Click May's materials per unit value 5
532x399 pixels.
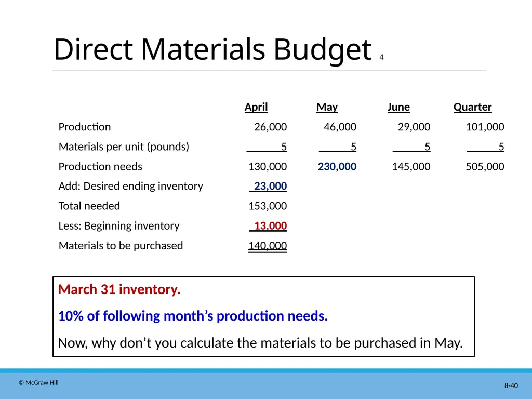[353, 147]
